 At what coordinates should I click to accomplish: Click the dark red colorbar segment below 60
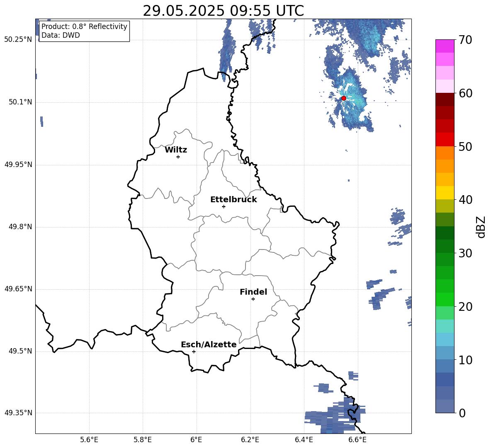point(445,99)
